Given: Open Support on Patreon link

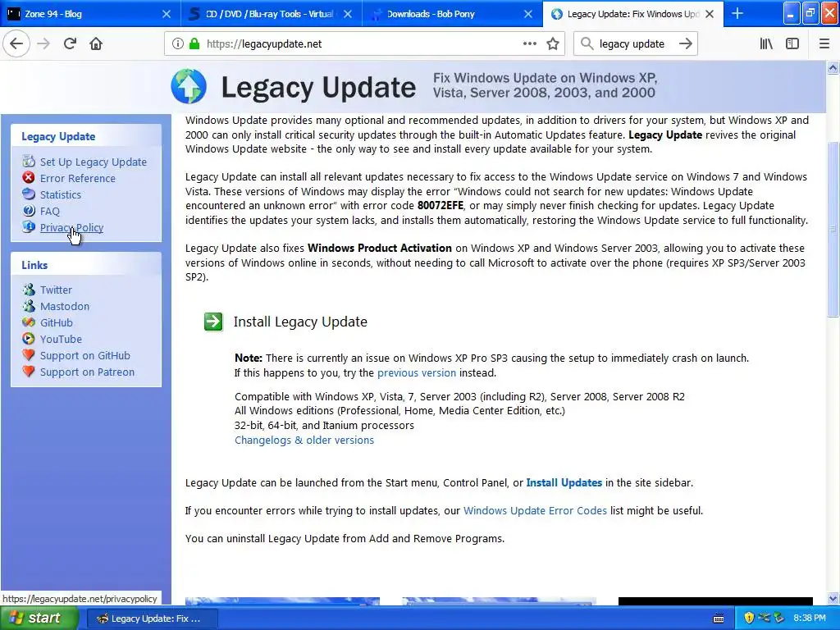Looking at the screenshot, I should pyautogui.click(x=87, y=372).
